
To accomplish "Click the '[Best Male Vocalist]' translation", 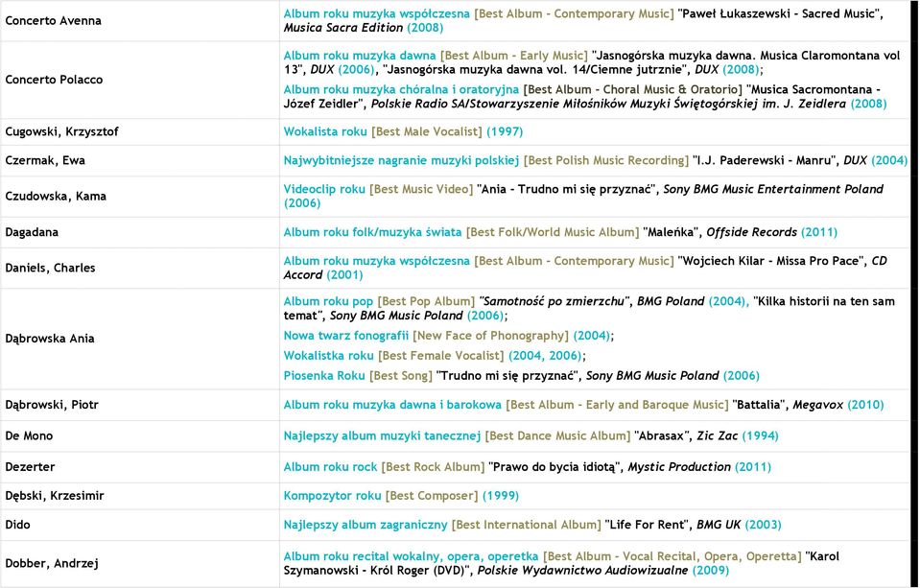I will 427,131.
